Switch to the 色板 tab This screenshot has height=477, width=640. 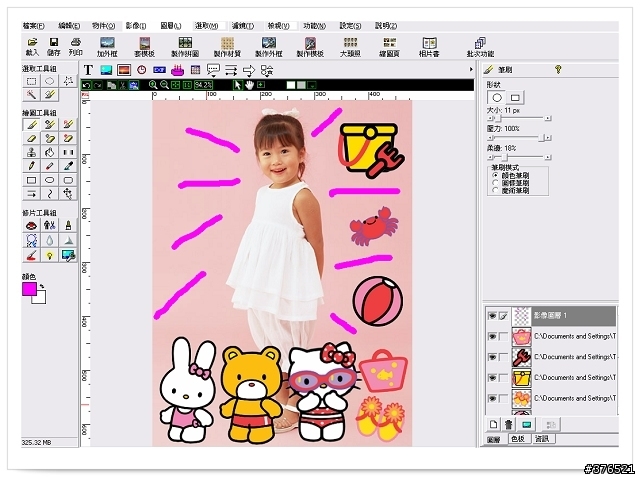pos(518,439)
